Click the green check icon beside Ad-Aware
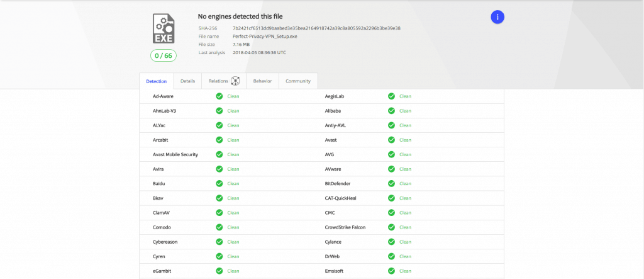644x279 pixels. tap(219, 96)
